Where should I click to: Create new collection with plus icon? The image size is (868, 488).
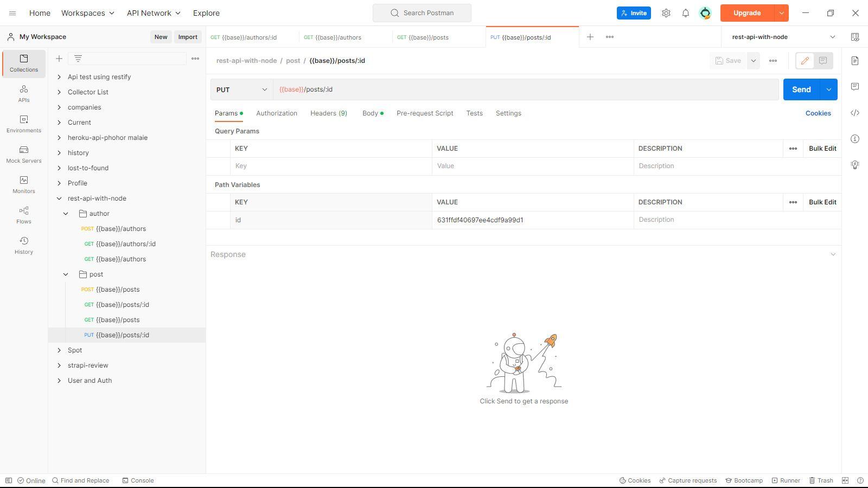pos(59,59)
